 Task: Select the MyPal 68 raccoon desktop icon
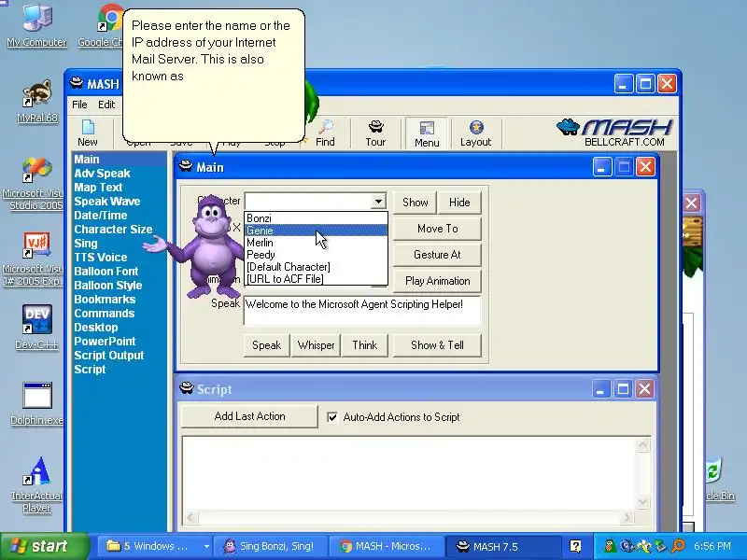coord(36,101)
